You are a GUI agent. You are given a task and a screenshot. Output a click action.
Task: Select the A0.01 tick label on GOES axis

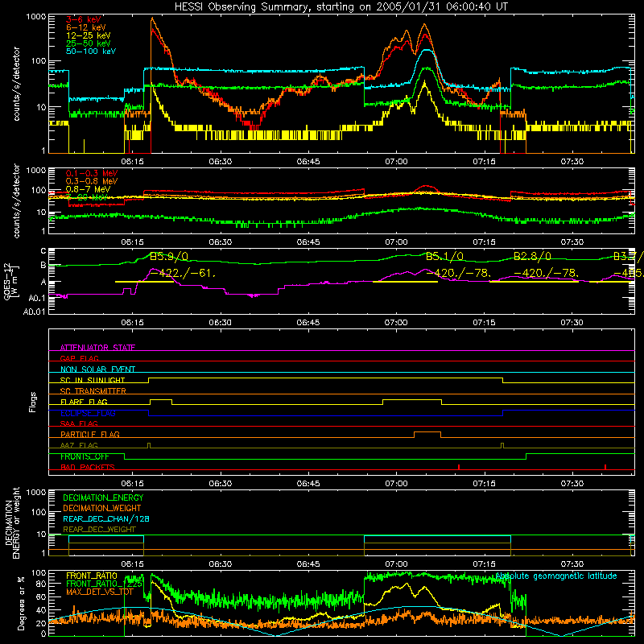point(34,312)
